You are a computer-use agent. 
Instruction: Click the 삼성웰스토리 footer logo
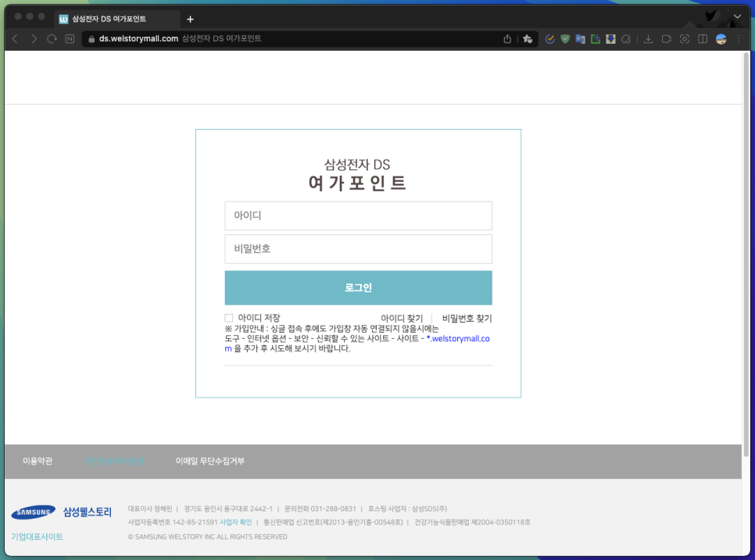(x=88, y=512)
